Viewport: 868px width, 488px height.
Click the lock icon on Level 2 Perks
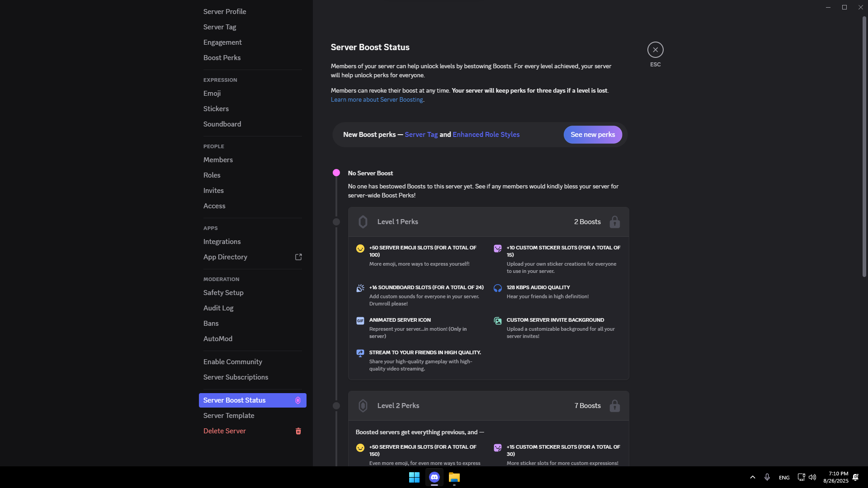pos(614,406)
